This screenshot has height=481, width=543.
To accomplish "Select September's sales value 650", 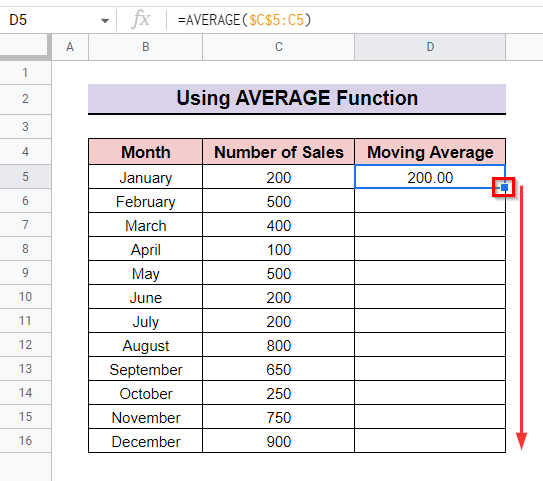I will [x=279, y=369].
